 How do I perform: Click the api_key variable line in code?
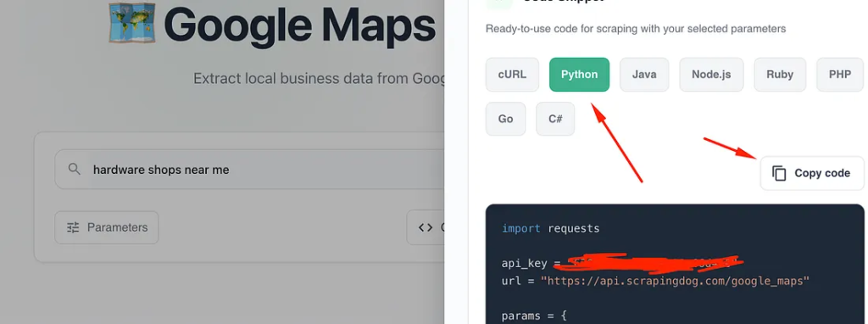click(622, 264)
